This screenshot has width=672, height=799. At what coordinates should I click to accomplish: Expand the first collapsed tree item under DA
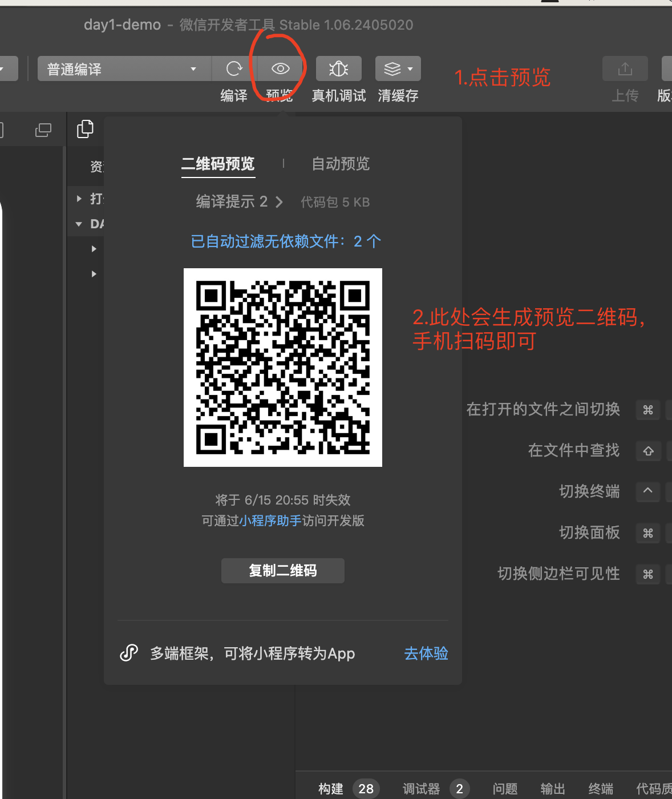[x=94, y=248]
